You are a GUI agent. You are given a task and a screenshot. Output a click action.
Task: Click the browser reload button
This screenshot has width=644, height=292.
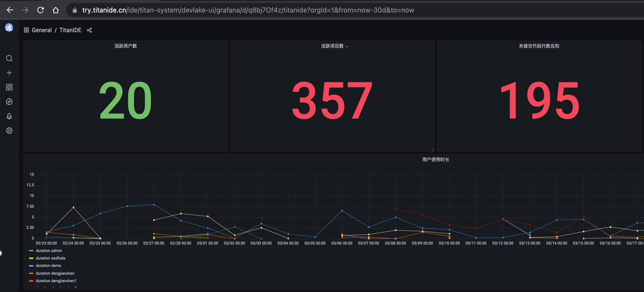click(41, 10)
